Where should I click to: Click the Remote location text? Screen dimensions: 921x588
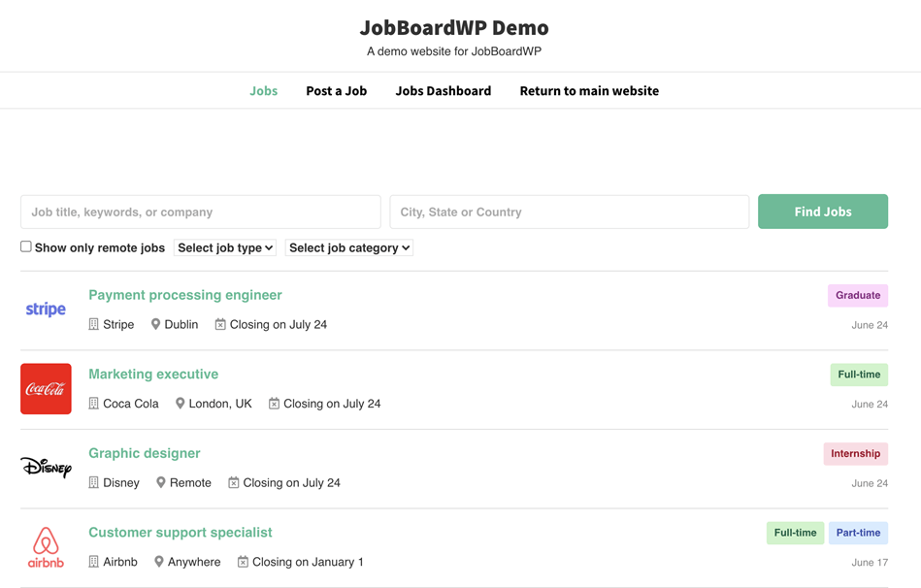click(190, 483)
